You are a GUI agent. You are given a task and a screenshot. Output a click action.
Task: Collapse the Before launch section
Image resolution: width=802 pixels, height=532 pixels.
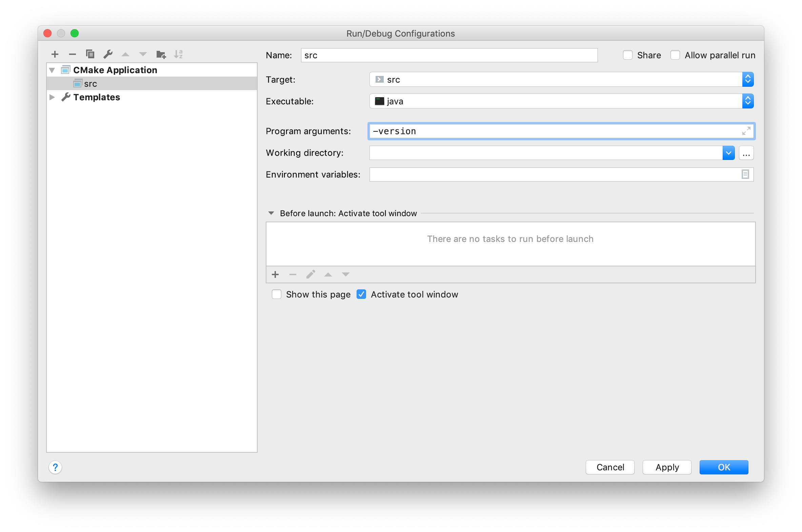tap(271, 213)
